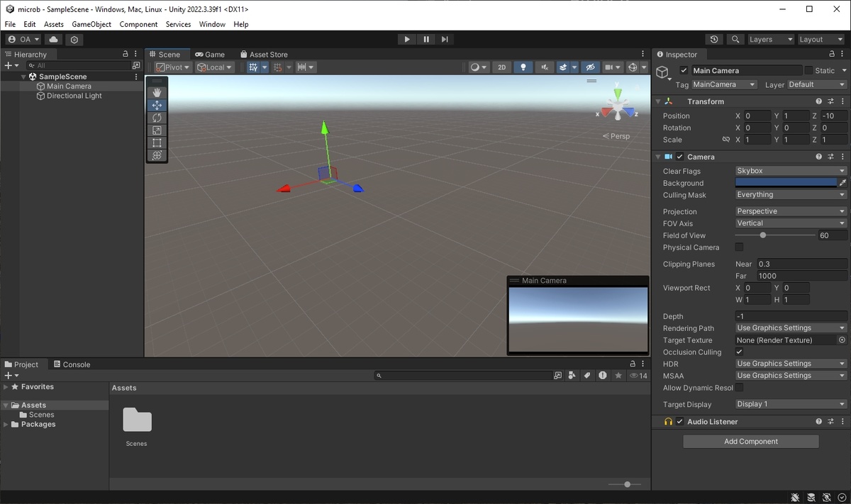Select Packages in the Project tree
Viewport: 851px width, 504px height.
tap(38, 425)
